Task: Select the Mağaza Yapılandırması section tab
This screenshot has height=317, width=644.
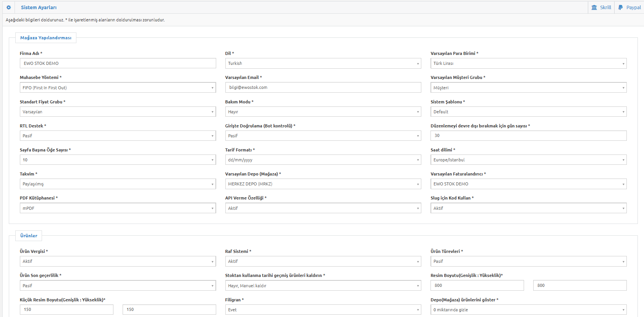Action: click(x=46, y=38)
